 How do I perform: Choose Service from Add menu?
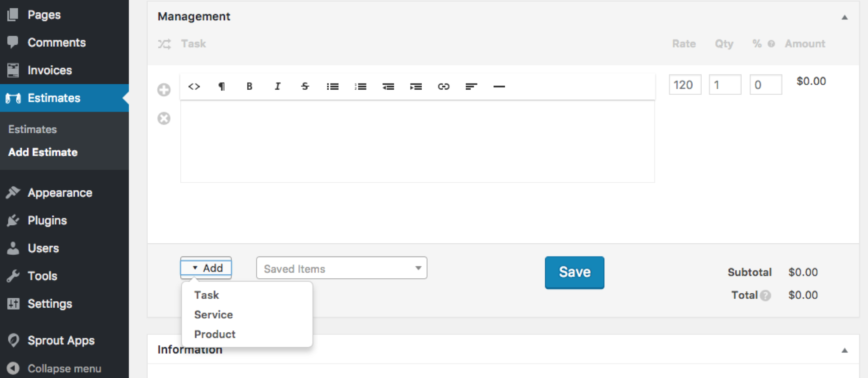(x=213, y=315)
